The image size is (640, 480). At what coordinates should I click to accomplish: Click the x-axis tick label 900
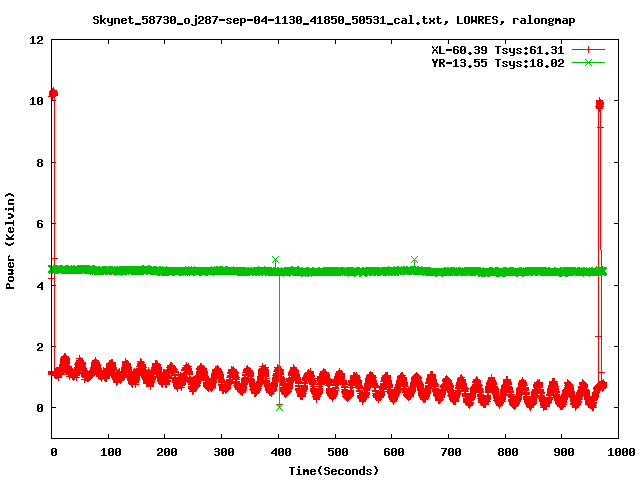[x=564, y=452]
